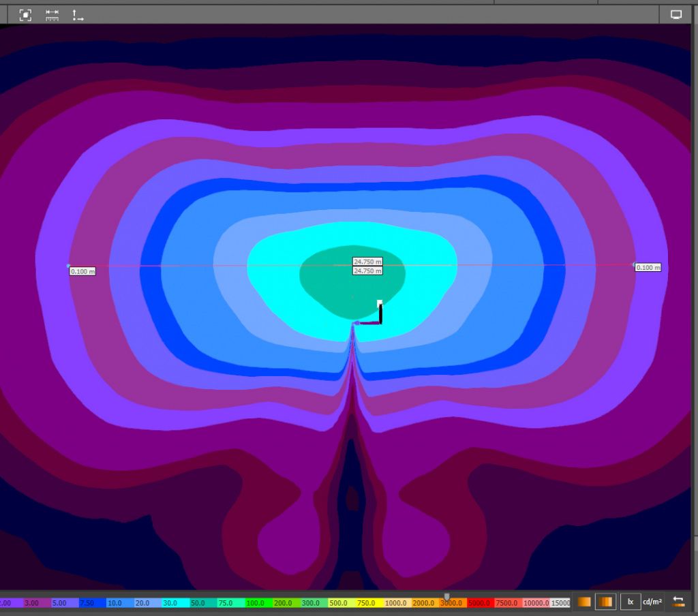Click the zoom-to-fit view icon
The image size is (698, 616).
click(25, 15)
